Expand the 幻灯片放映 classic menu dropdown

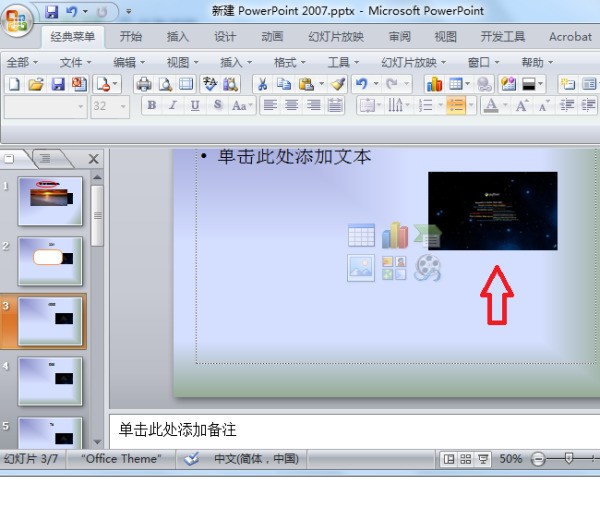click(411, 62)
